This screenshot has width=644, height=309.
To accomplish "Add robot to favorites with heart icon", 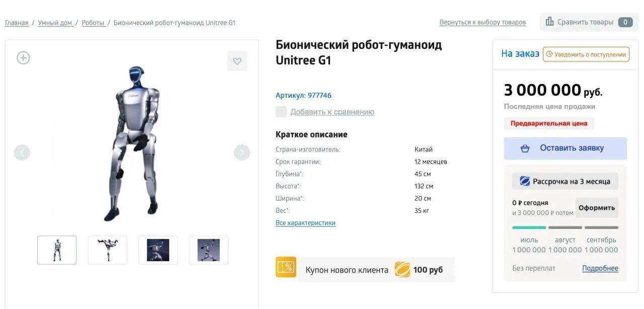I will pyautogui.click(x=237, y=61).
